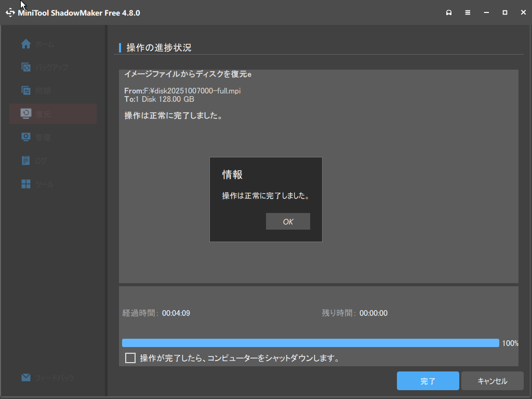This screenshot has width=532, height=399.
Task: Click the キャンセル button
Action: 492,381
